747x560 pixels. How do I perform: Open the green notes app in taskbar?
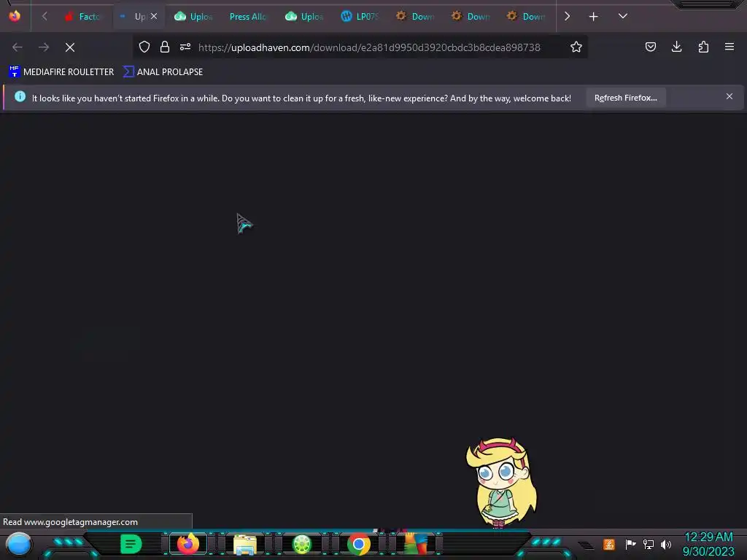pyautogui.click(x=131, y=544)
